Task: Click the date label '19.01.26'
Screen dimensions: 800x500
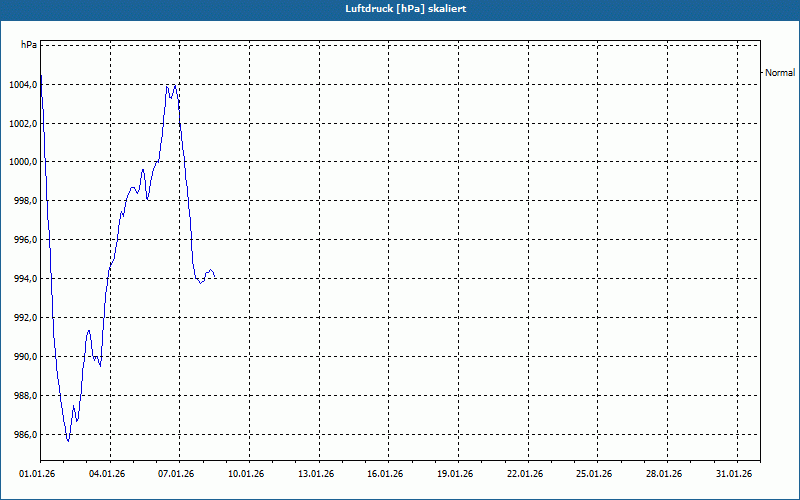Action: [x=455, y=474]
